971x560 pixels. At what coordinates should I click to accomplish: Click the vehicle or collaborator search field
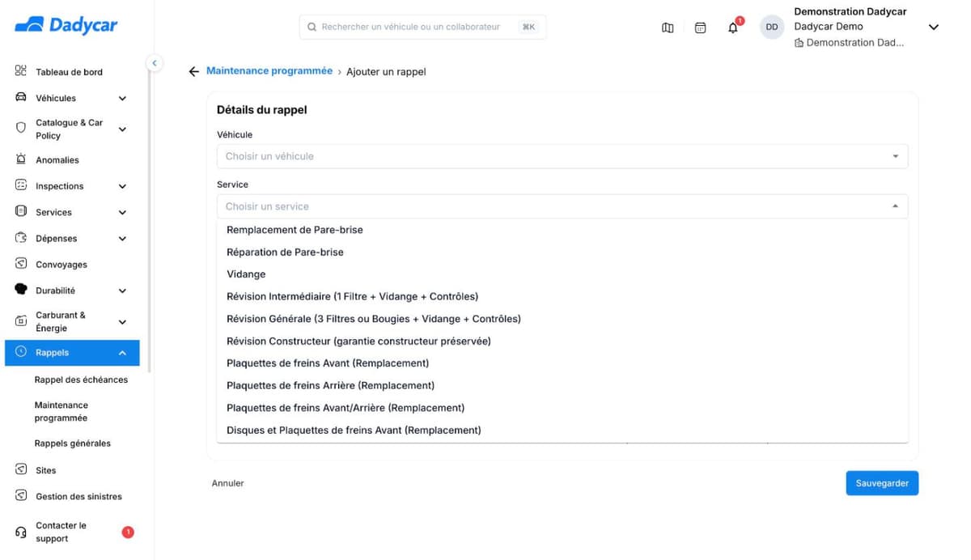pyautogui.click(x=422, y=27)
